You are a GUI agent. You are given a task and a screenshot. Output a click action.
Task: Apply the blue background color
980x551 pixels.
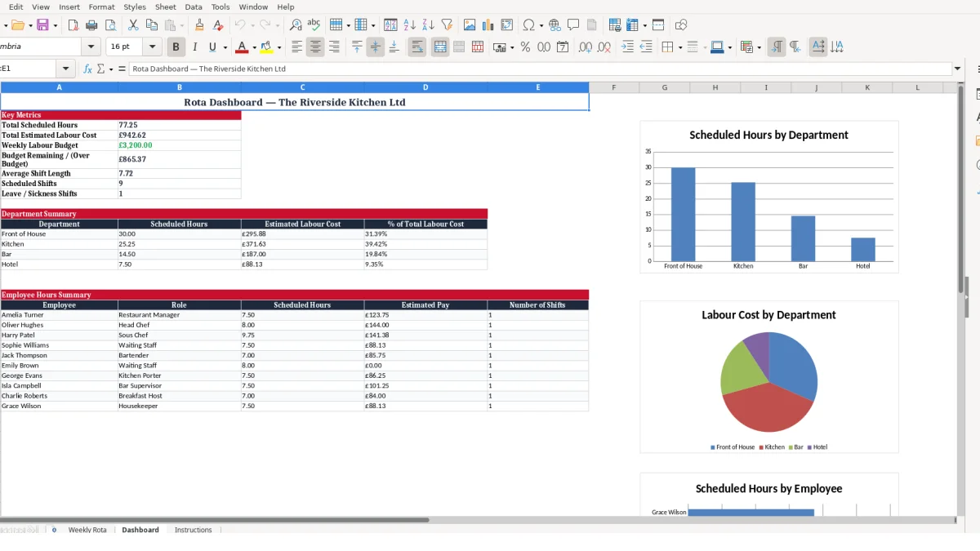pos(716,47)
